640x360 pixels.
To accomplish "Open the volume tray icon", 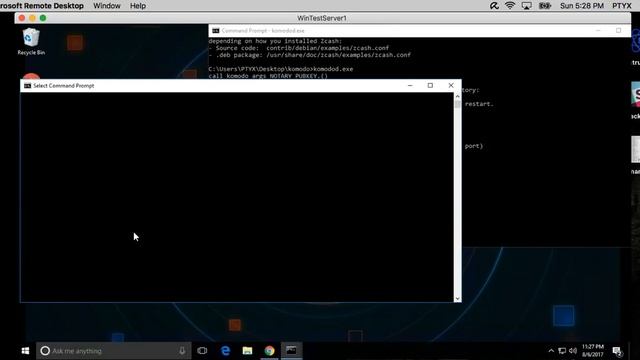I will coord(573,351).
